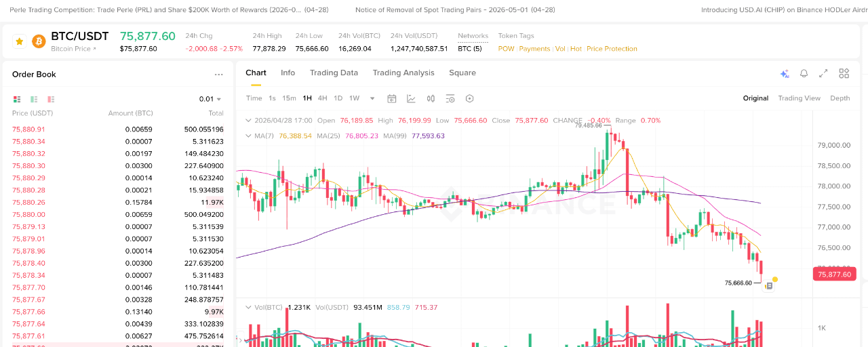Select order book row priced 75,879.13
Screen dimensions: 868x347
click(x=118, y=227)
